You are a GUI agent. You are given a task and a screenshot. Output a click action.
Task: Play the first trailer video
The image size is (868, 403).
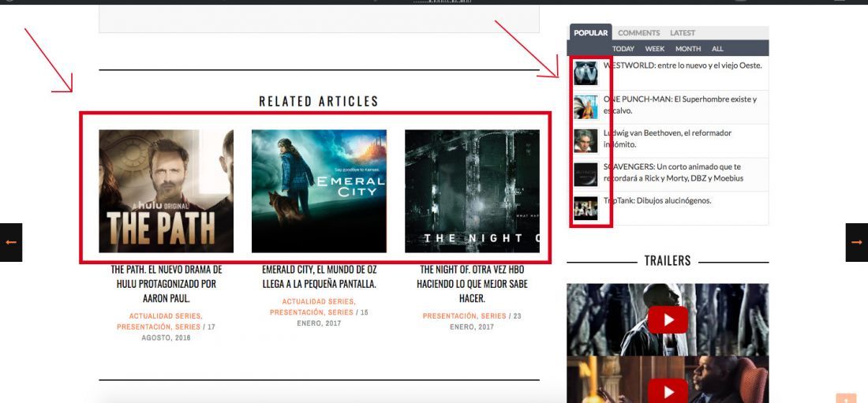click(668, 319)
